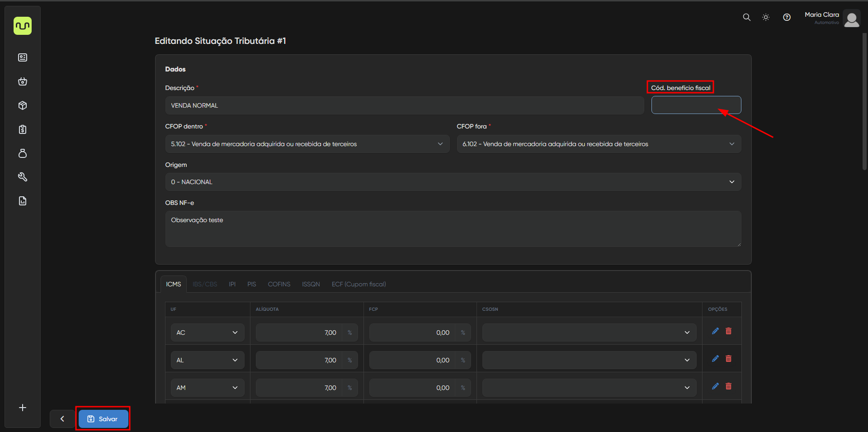Switch to the COFINS tab
868x432 pixels.
(279, 284)
